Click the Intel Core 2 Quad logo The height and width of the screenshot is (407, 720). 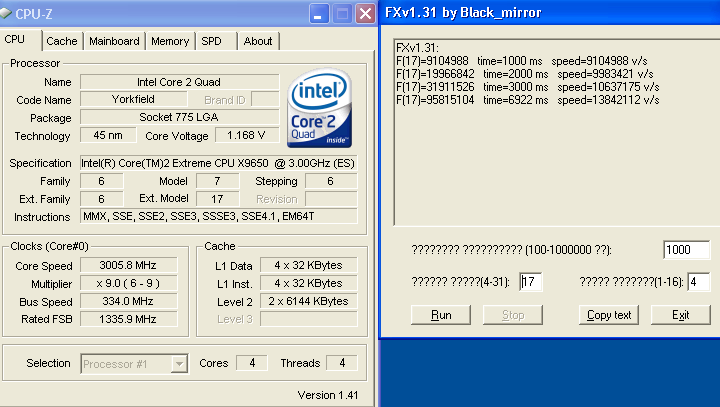320,108
